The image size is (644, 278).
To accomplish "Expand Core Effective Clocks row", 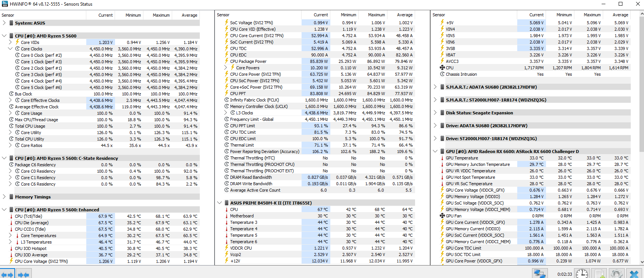I will (10, 100).
